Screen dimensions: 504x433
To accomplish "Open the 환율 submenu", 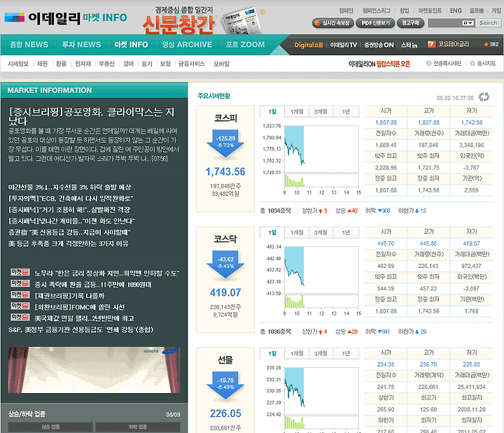I will pos(61,64).
